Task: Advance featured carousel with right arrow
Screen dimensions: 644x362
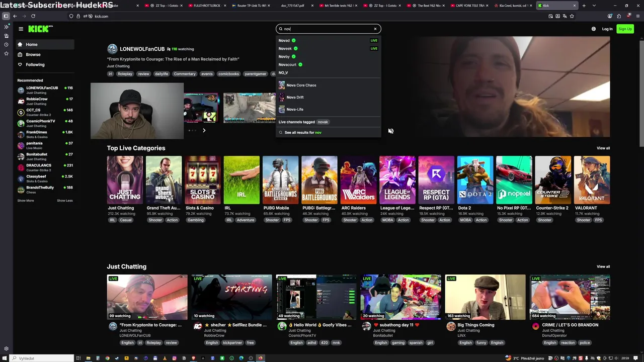Action: (204, 130)
